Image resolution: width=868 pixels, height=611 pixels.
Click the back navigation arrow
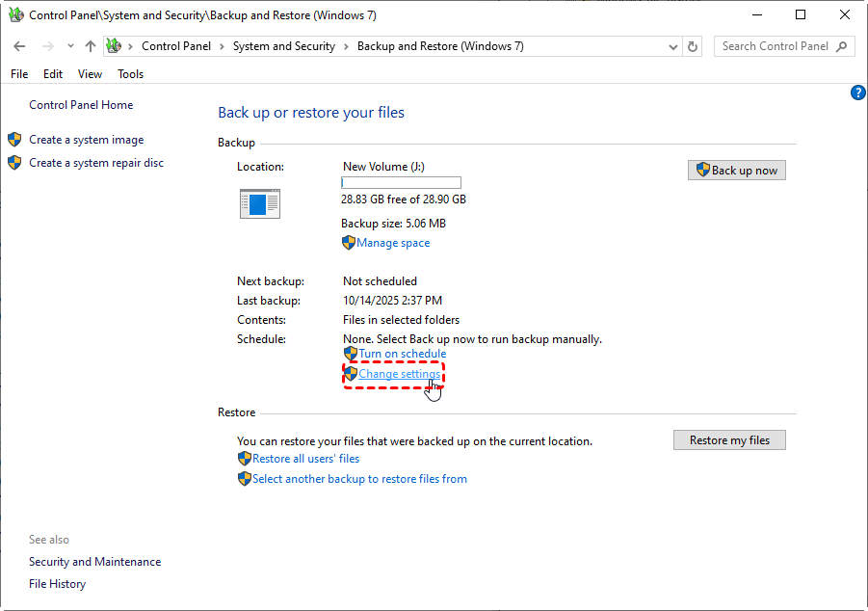click(20, 46)
